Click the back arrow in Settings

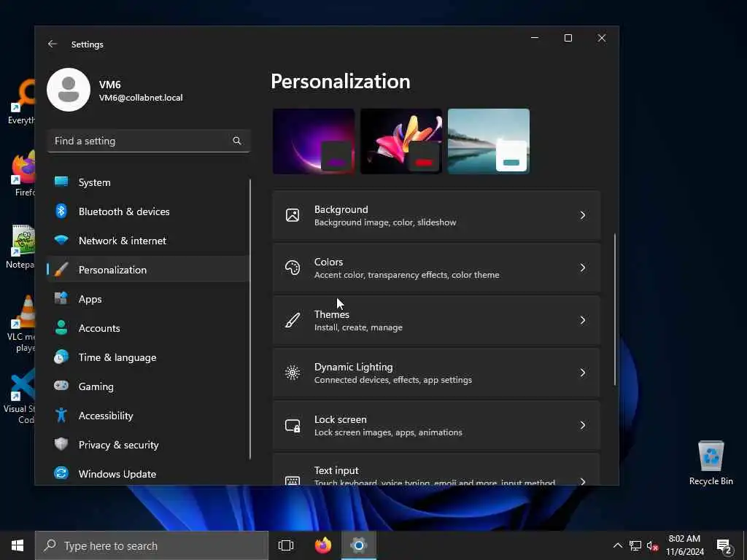(x=53, y=44)
